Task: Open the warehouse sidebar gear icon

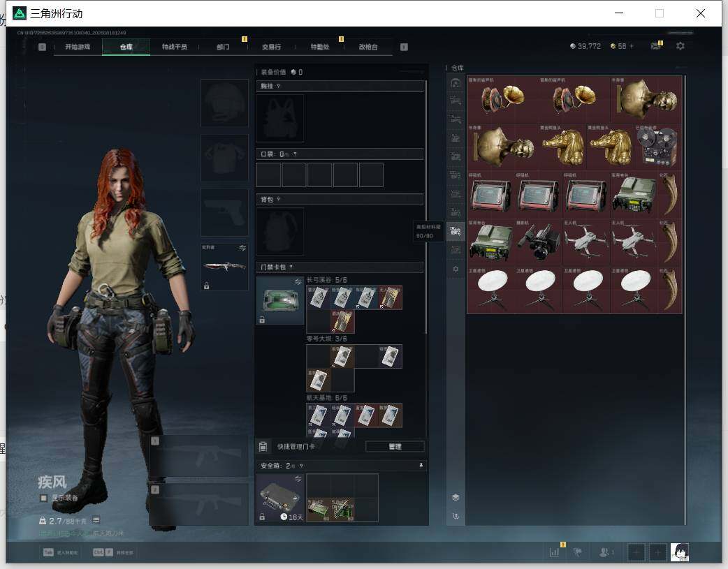Action: click(456, 269)
